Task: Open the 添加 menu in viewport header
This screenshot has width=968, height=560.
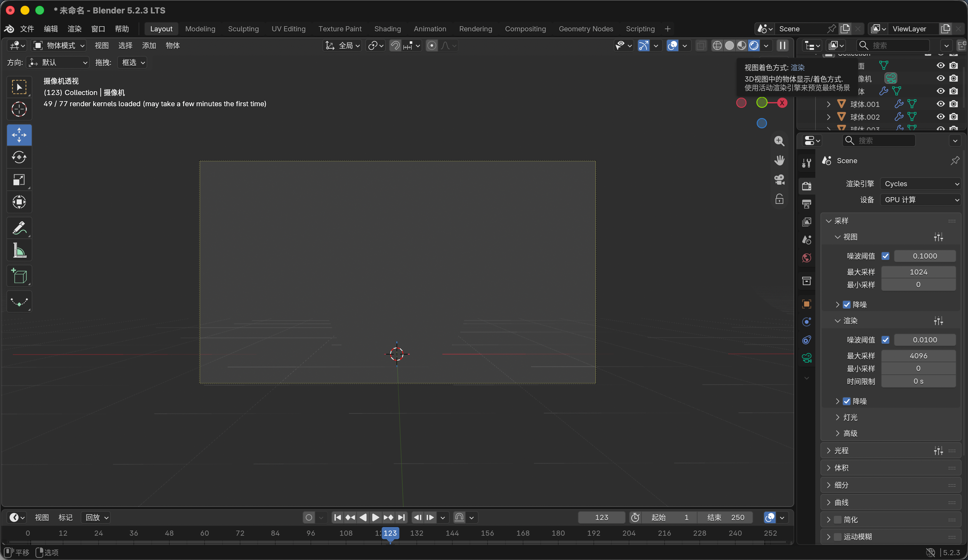Action: (x=149, y=46)
